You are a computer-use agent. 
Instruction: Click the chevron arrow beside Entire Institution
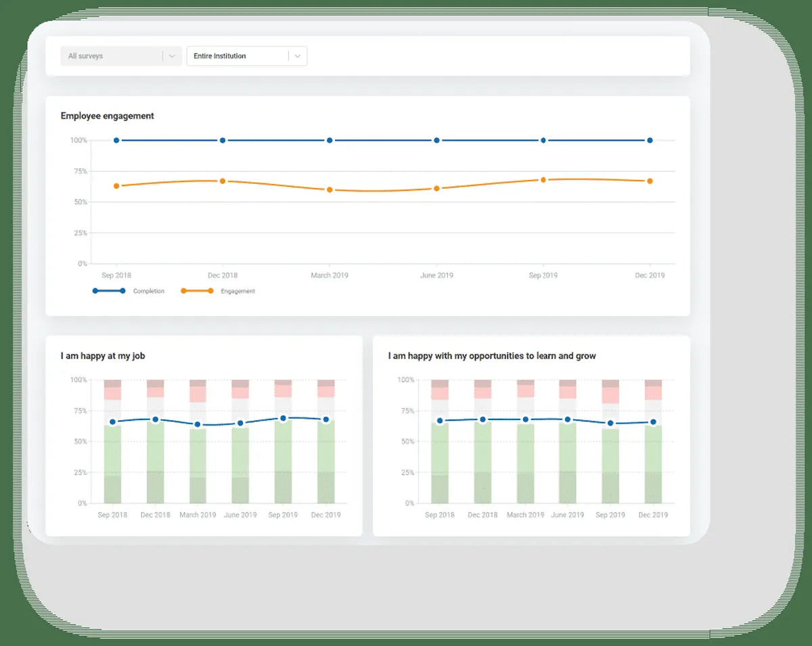click(298, 56)
